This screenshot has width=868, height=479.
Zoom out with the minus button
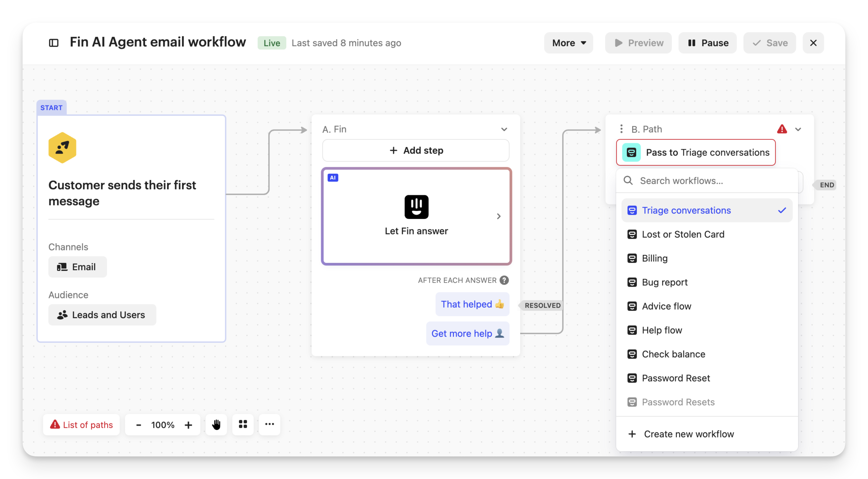[x=138, y=424]
